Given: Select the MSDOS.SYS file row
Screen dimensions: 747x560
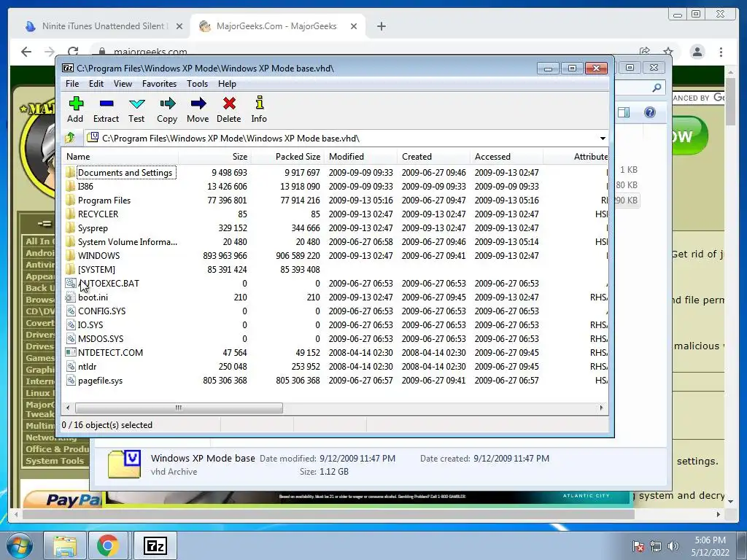Looking at the screenshot, I should click(335, 338).
